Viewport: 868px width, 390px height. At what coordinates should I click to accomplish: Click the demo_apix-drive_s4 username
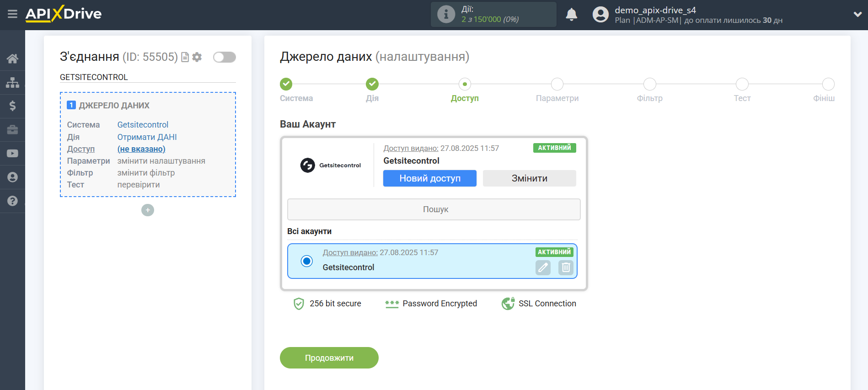[655, 10]
